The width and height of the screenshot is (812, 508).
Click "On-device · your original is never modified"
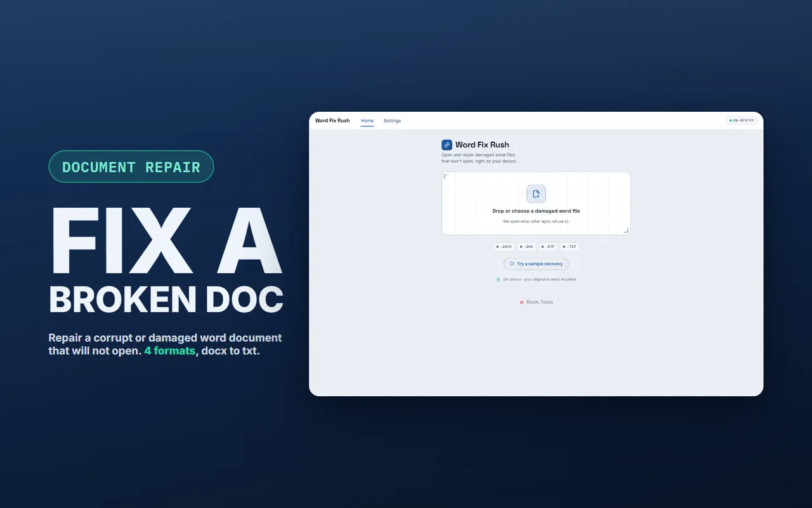point(539,279)
